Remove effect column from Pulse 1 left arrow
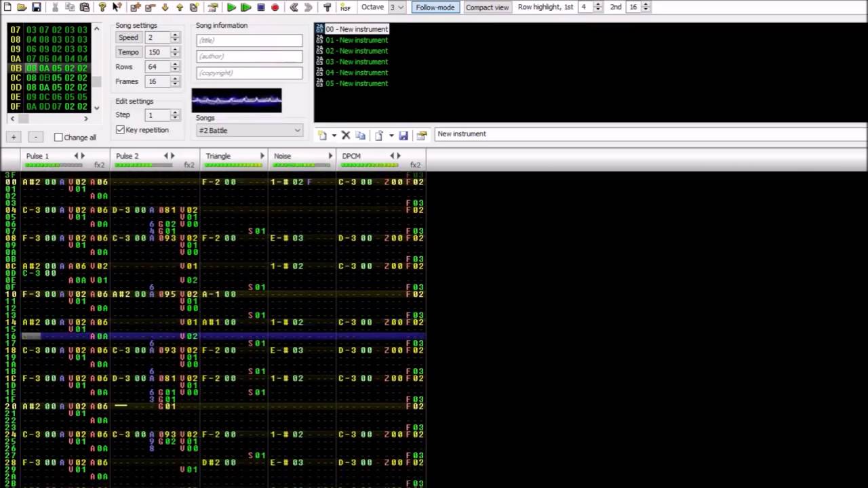Image resolution: width=868 pixels, height=488 pixels. [x=76, y=156]
